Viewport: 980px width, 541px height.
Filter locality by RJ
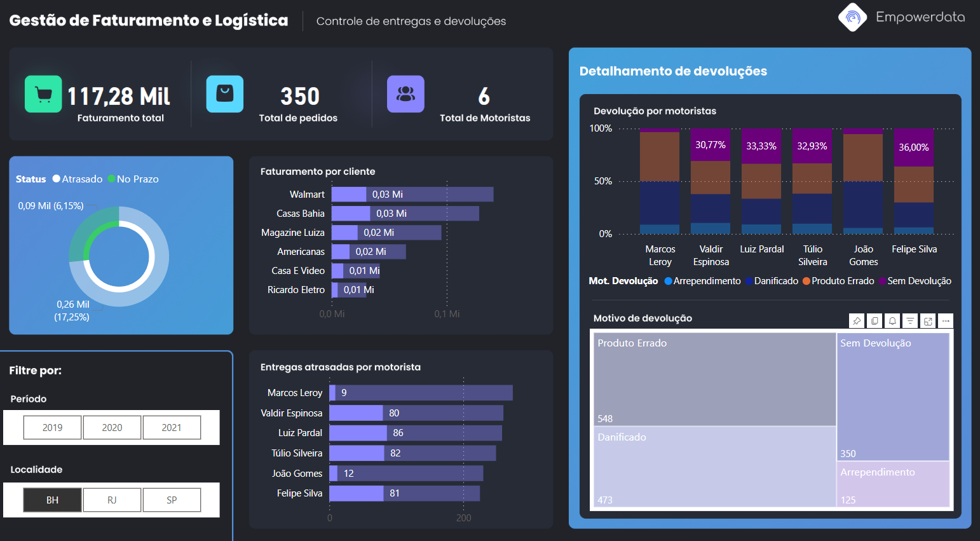pyautogui.click(x=112, y=500)
